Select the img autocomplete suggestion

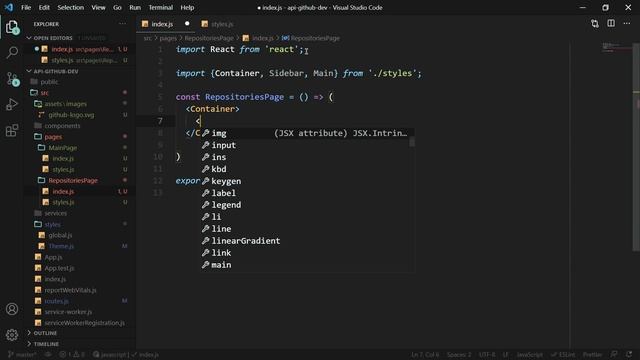point(305,133)
